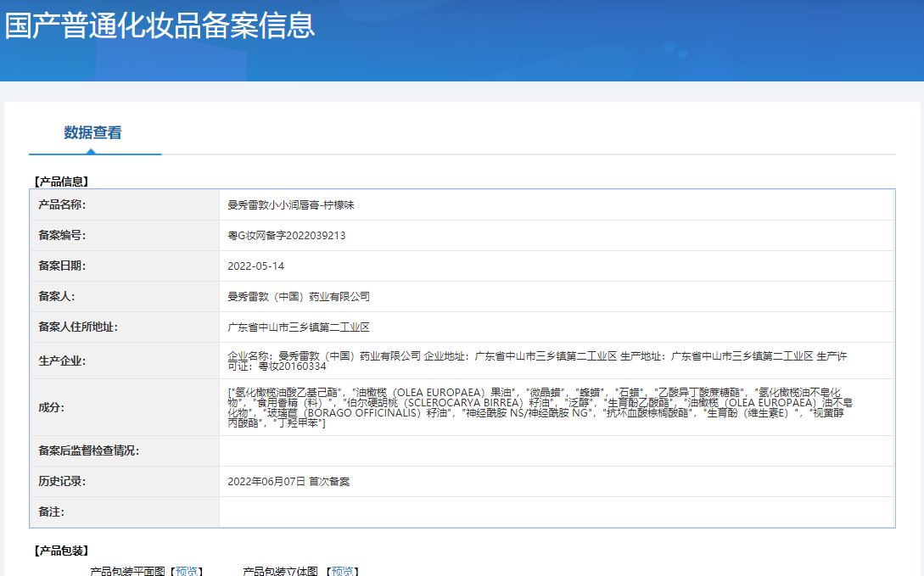
Task: Click the empty 备案后监督检查情况 value cell
Action: (x=557, y=451)
